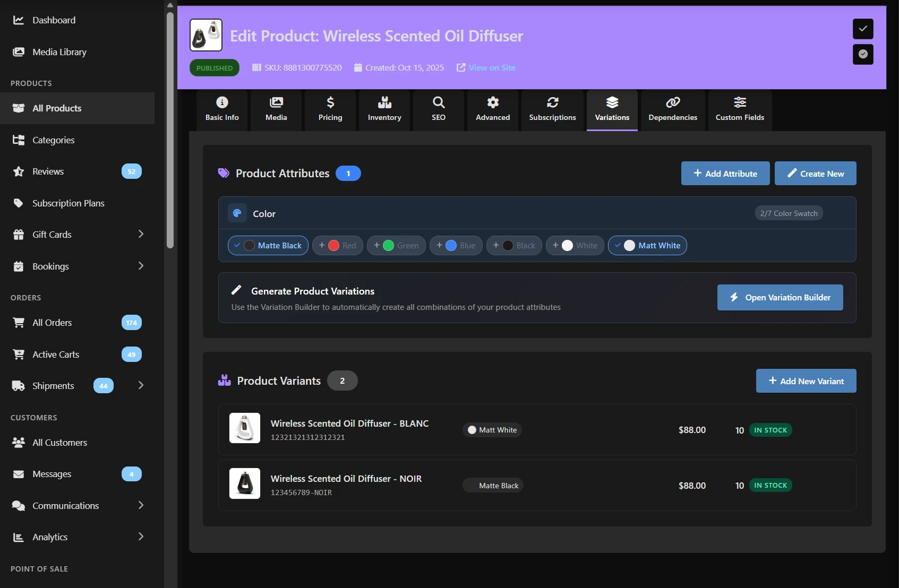This screenshot has width=899, height=588.
Task: Switch to the Basic Info tab
Action: pyautogui.click(x=222, y=110)
